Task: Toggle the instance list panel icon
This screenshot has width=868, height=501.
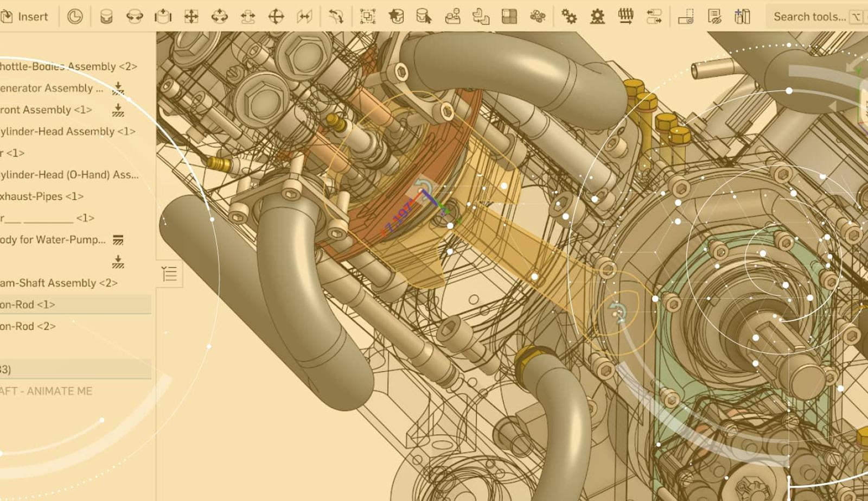Action: point(169,274)
